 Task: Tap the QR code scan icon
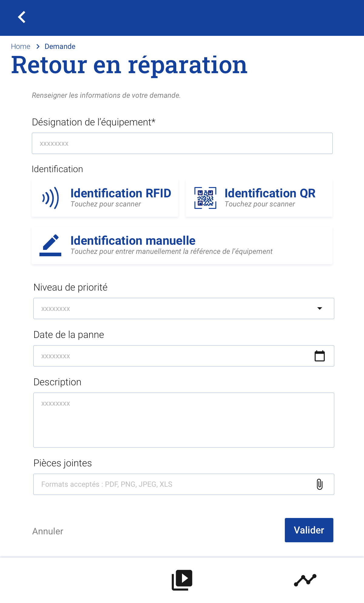205,198
